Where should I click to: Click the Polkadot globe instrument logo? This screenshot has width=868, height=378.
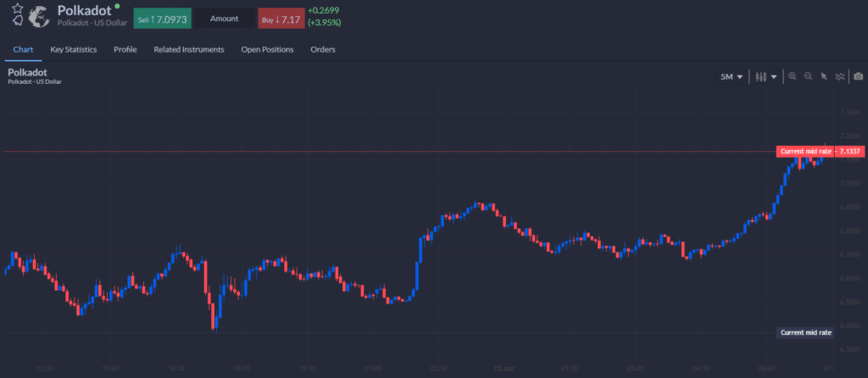click(39, 16)
